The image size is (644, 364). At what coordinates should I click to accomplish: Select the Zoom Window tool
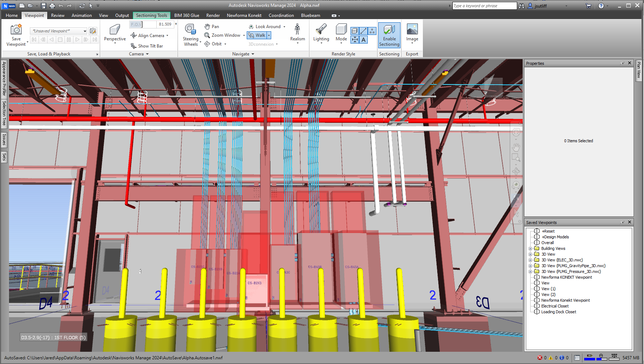(x=222, y=35)
